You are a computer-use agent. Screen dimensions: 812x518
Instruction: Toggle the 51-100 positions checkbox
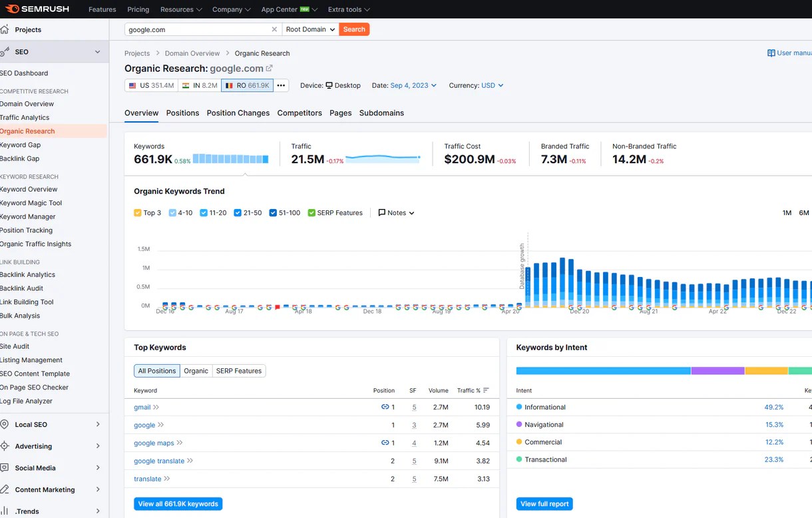[x=273, y=212]
